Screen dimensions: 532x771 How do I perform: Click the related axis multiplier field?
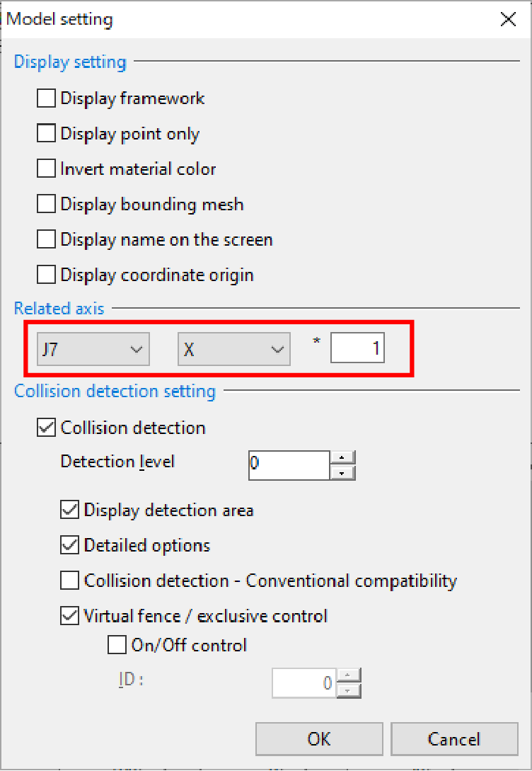tap(357, 350)
